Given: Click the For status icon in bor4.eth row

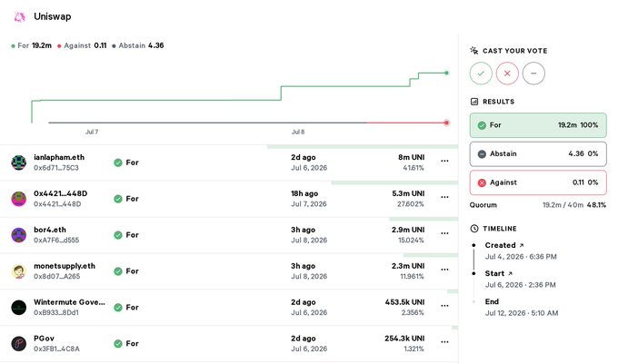Looking at the screenshot, I should point(118,235).
